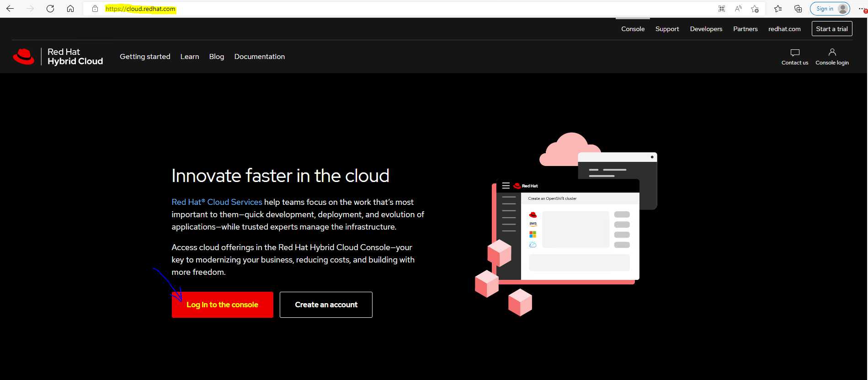The width and height of the screenshot is (868, 380).
Task: Click the Red Hat Hybrid Cloud logo
Action: coord(58,57)
